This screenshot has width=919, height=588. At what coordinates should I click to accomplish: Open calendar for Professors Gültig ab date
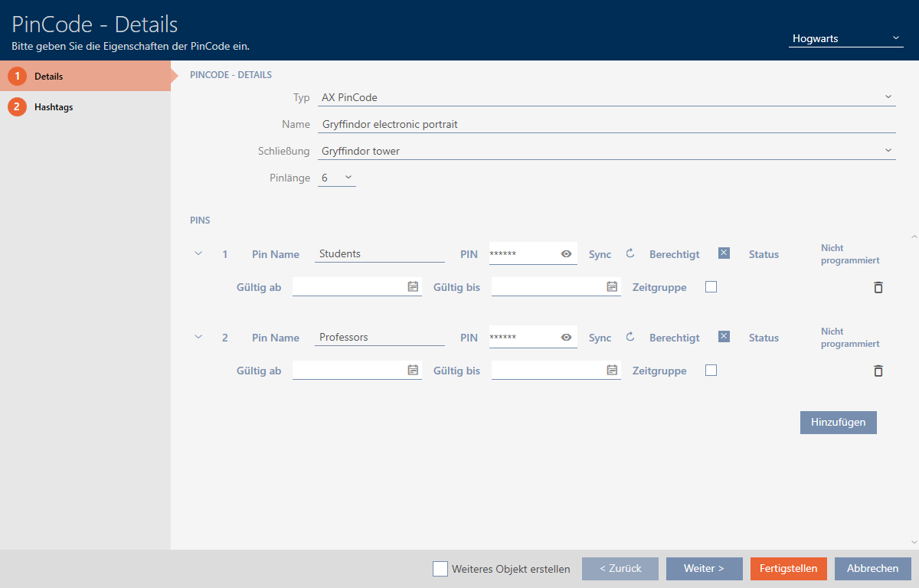click(x=413, y=371)
